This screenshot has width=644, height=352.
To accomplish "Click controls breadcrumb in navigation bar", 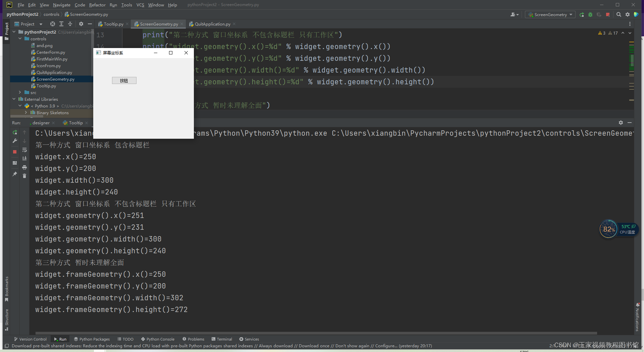I will click(x=51, y=14).
